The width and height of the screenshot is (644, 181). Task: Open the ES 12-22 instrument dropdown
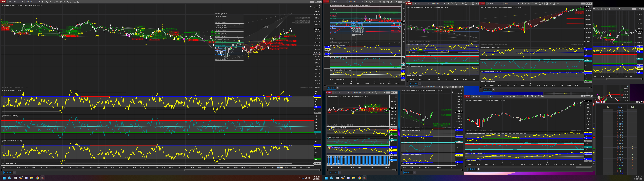pos(16,2)
